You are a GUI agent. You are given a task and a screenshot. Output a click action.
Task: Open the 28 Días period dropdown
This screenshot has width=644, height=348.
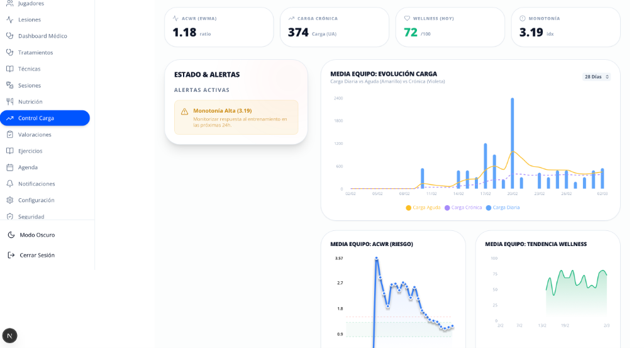(x=596, y=77)
